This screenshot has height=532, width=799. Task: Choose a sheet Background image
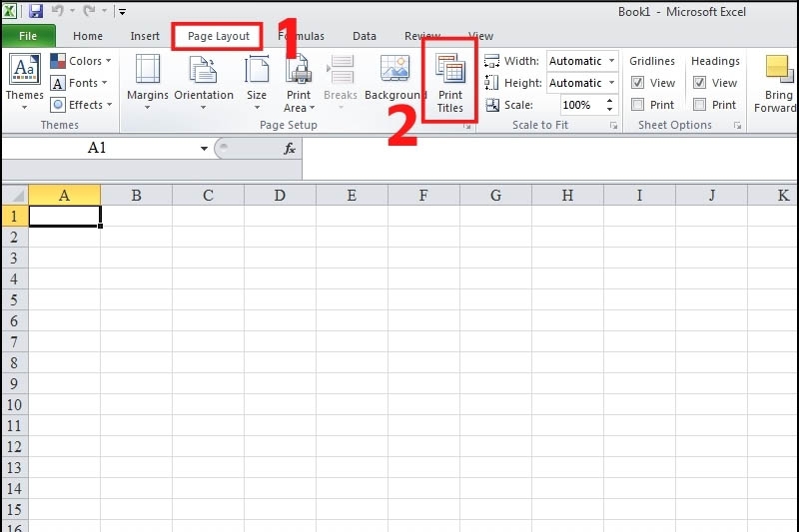(x=395, y=78)
